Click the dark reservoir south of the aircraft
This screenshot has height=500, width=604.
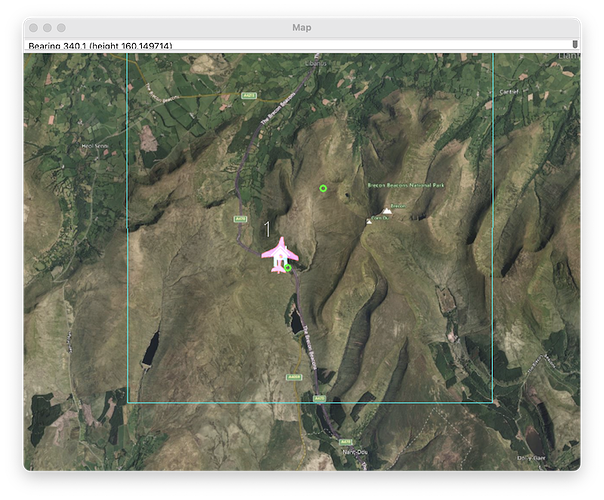coord(297,322)
